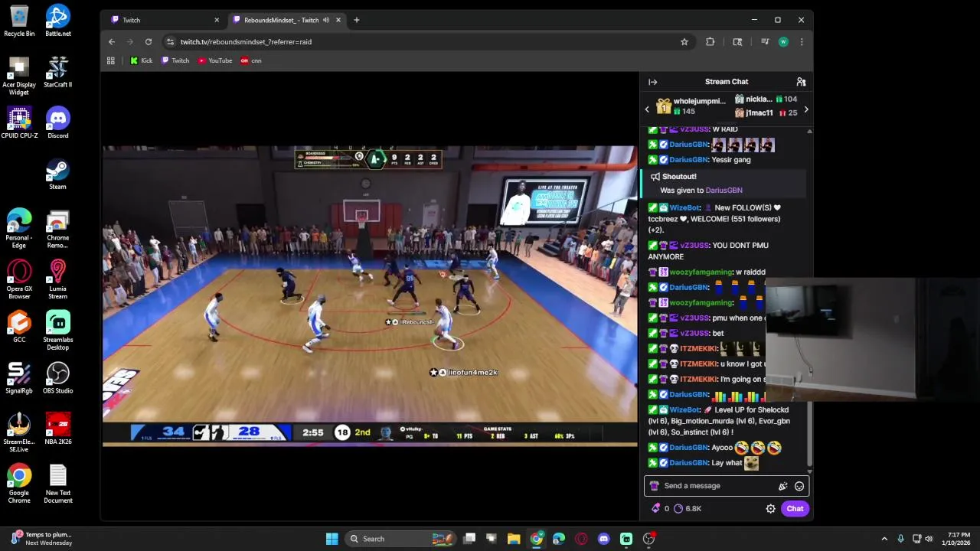Open a new browser tab
The width and height of the screenshot is (980, 551).
click(x=356, y=20)
